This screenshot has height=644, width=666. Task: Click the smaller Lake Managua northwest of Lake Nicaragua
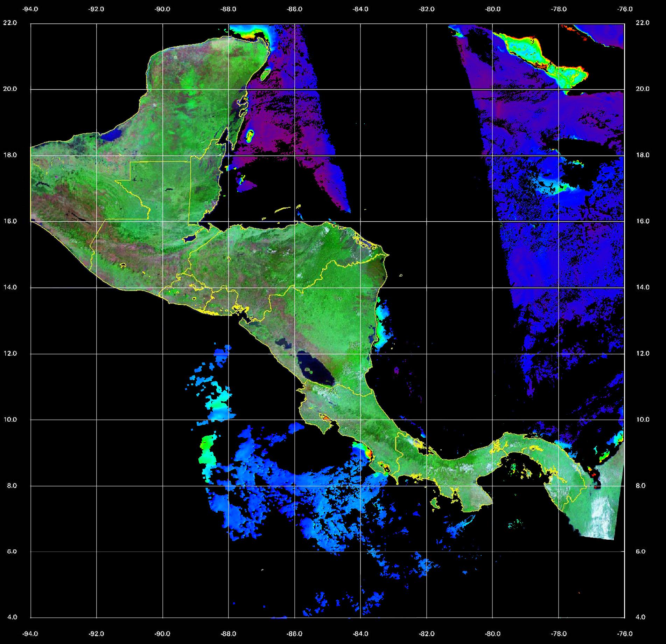pyautogui.click(x=283, y=342)
